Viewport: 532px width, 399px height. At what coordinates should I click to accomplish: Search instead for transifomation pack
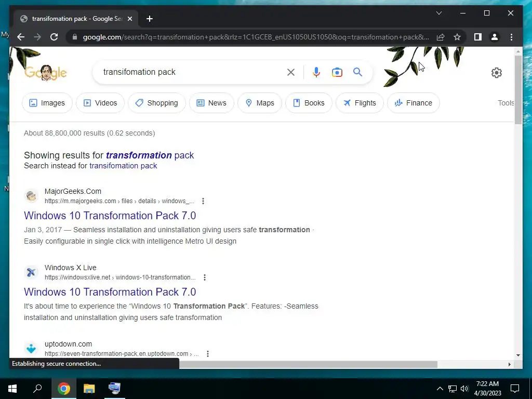point(123,166)
